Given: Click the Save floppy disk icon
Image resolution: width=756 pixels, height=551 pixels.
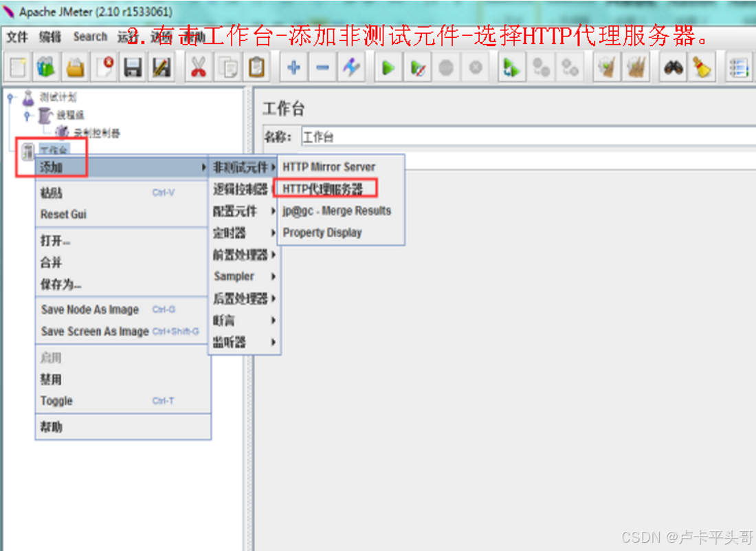Looking at the screenshot, I should click(x=133, y=67).
